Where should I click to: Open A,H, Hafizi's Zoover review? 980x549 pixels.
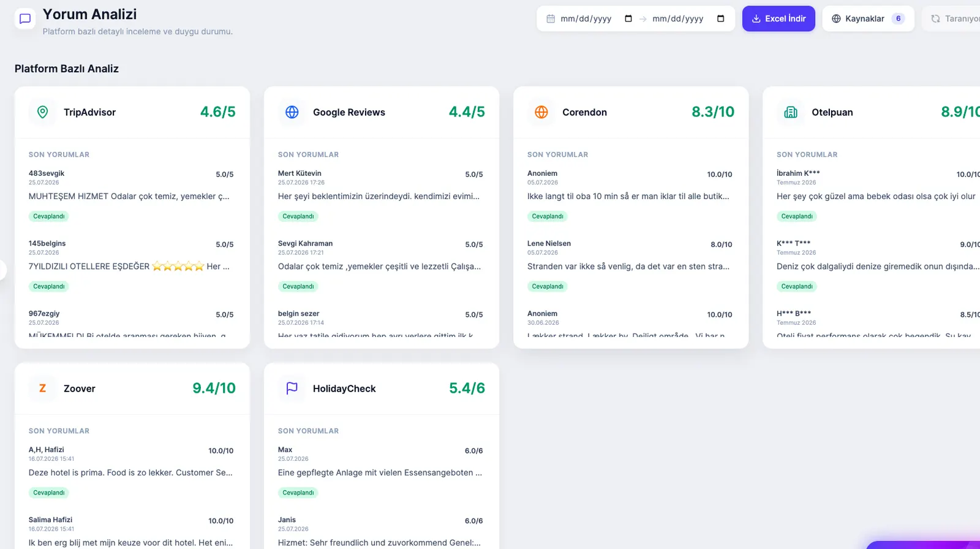click(131, 471)
